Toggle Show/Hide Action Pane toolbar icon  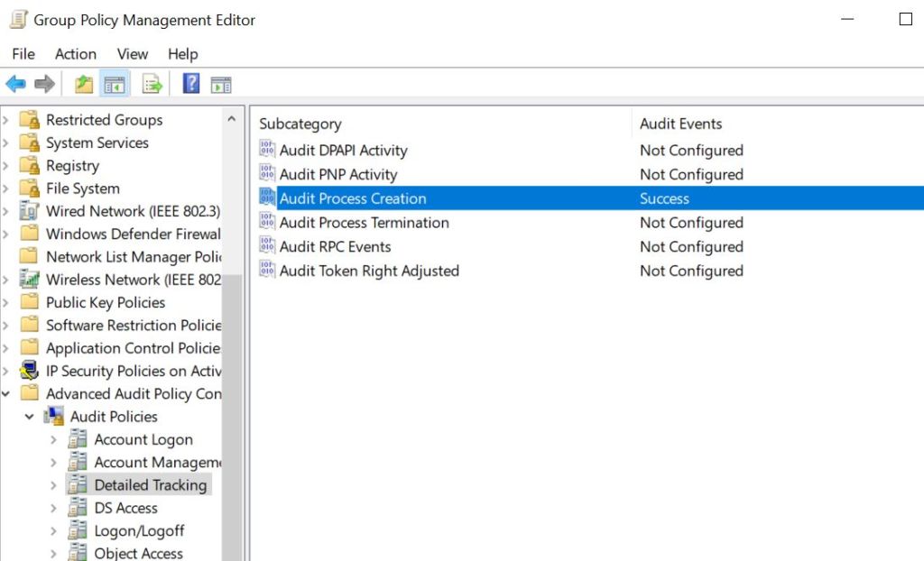[221, 85]
